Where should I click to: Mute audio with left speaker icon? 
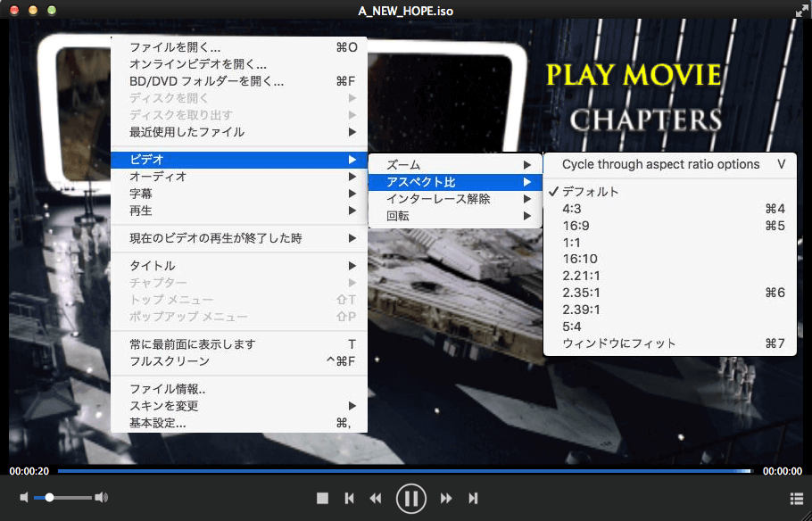pyautogui.click(x=24, y=498)
